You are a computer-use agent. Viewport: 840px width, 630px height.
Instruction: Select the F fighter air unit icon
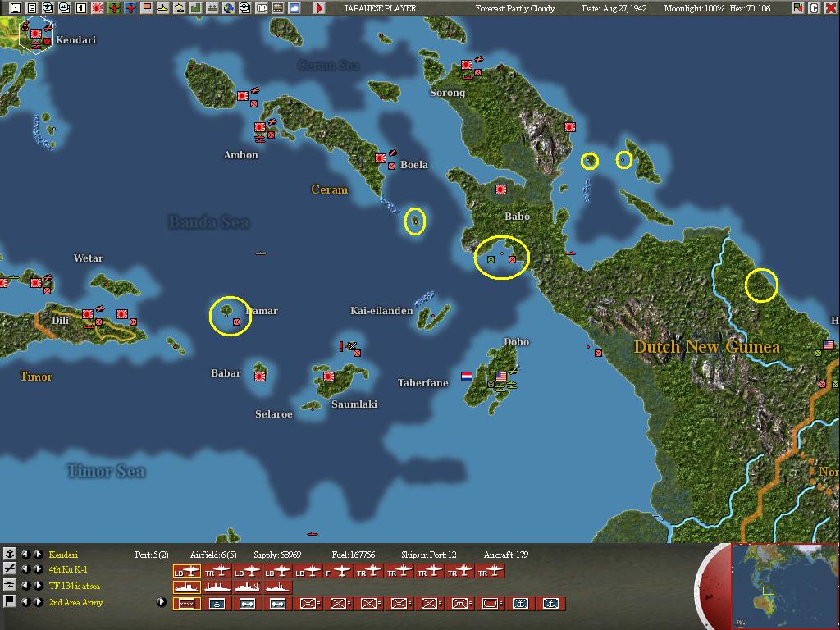tap(339, 572)
